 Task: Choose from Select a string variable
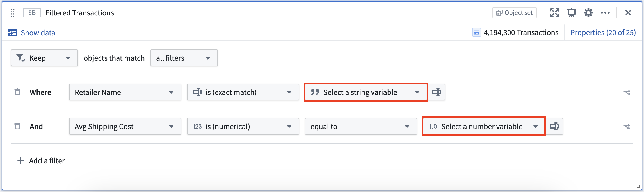click(366, 92)
